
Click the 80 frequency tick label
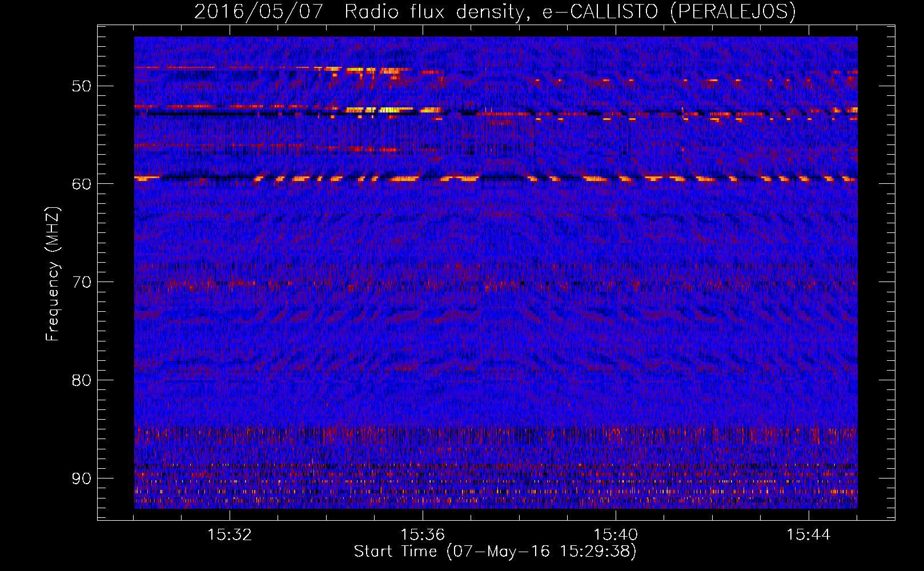(82, 380)
